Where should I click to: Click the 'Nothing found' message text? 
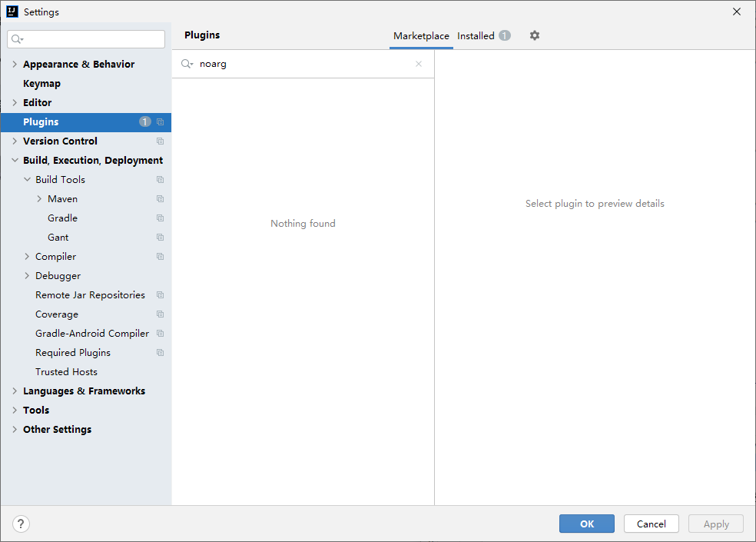click(x=303, y=224)
